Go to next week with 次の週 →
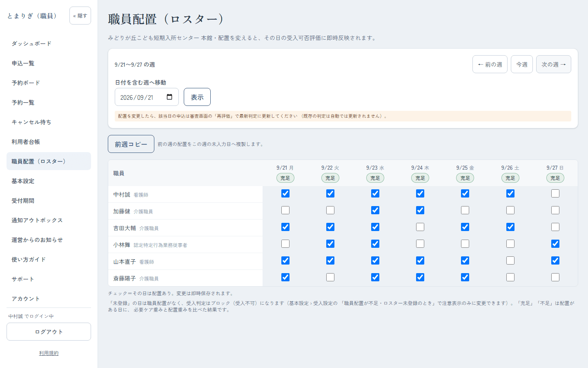Screen dimensions: 588x368 coord(554,64)
